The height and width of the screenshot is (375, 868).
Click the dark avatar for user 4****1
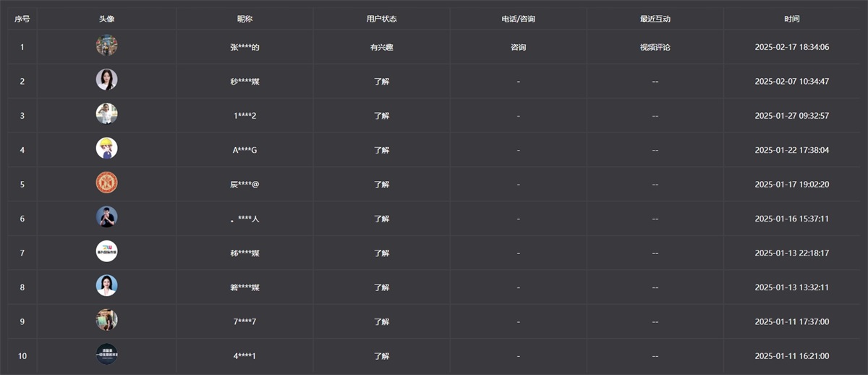(x=106, y=354)
